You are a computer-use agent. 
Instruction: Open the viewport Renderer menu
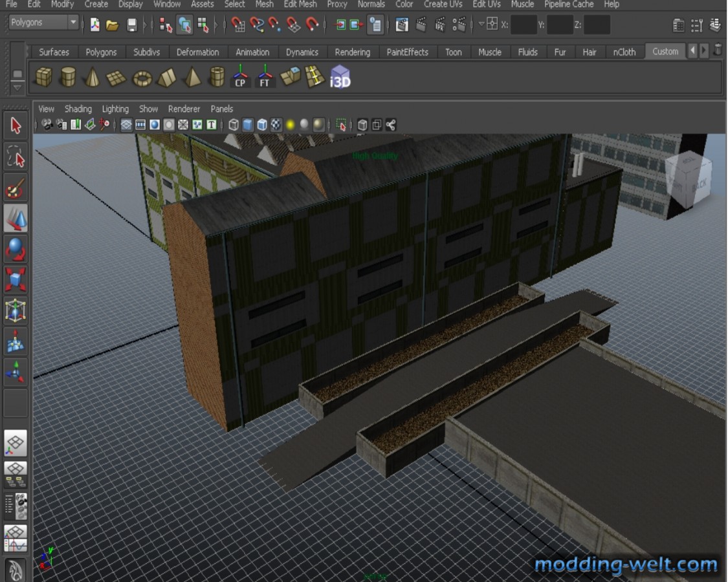click(184, 109)
